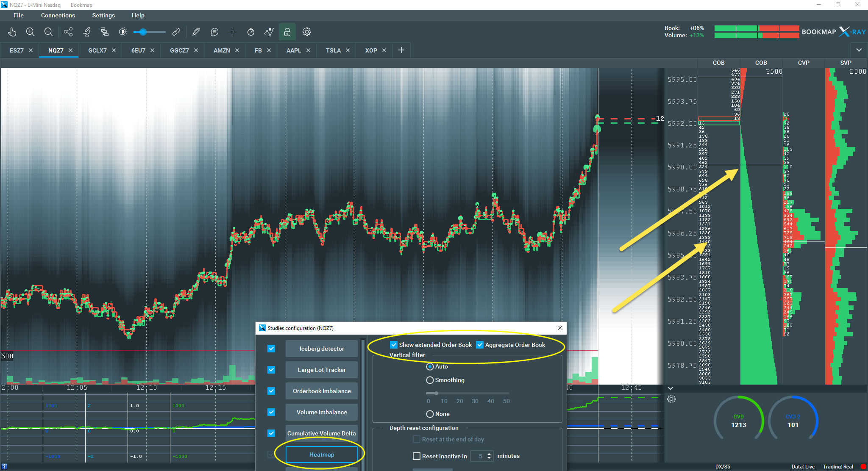Switch to the ESZ7 tab
The width and height of the screenshot is (868, 471).
click(x=17, y=50)
